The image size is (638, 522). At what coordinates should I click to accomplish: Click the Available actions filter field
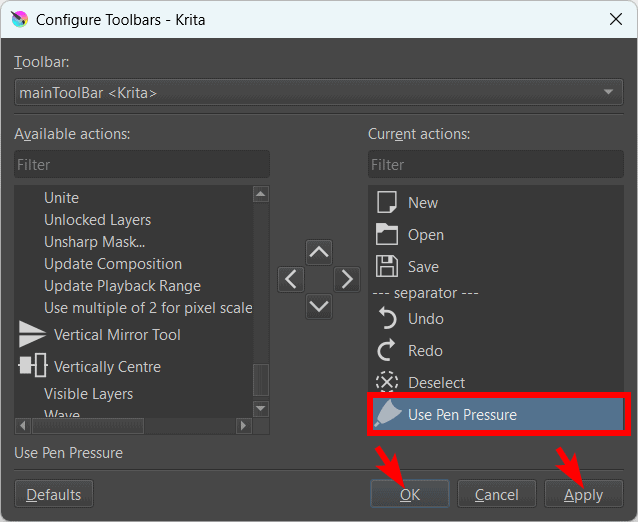coord(142,164)
